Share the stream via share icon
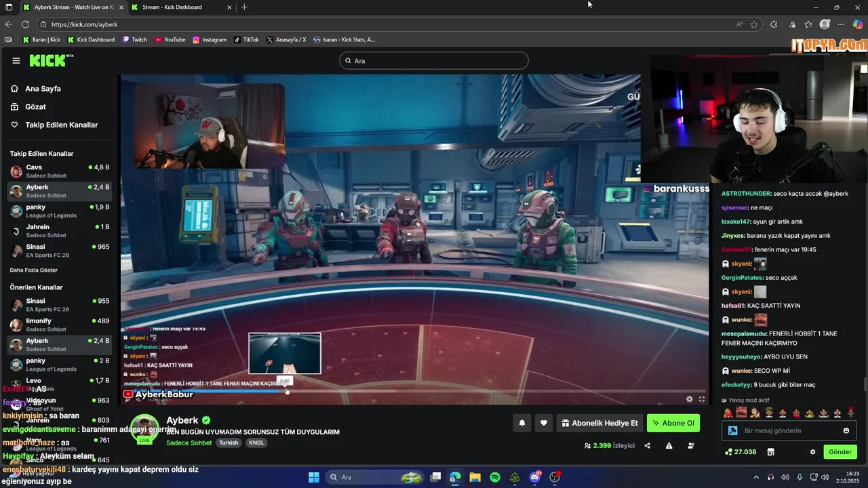Viewport: 868px width, 488px height. click(647, 445)
